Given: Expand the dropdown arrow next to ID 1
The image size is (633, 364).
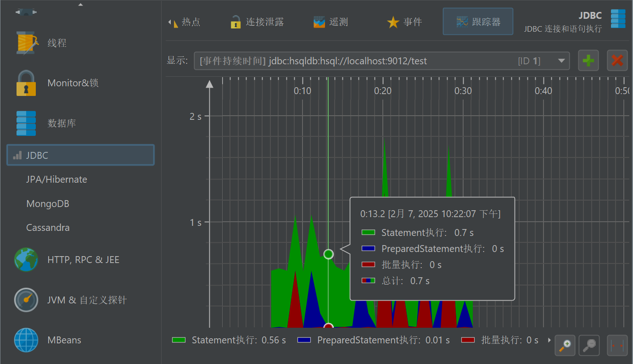Looking at the screenshot, I should coord(561,61).
